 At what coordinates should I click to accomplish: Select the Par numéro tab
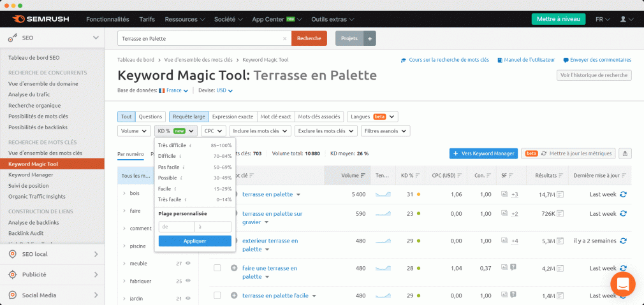pyautogui.click(x=131, y=155)
